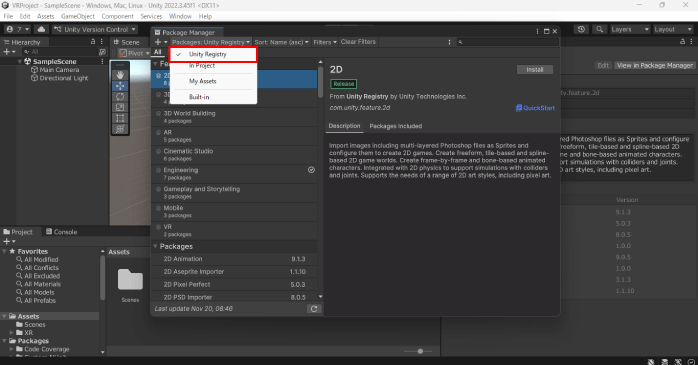Open the Layout dropdown
The width and height of the screenshot is (698, 365).
point(672,29)
